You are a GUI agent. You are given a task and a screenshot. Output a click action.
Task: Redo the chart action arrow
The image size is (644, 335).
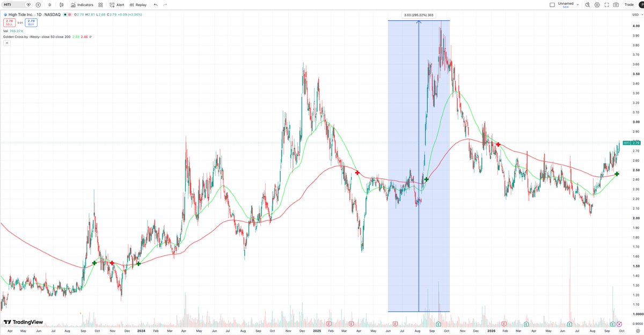point(164,4)
